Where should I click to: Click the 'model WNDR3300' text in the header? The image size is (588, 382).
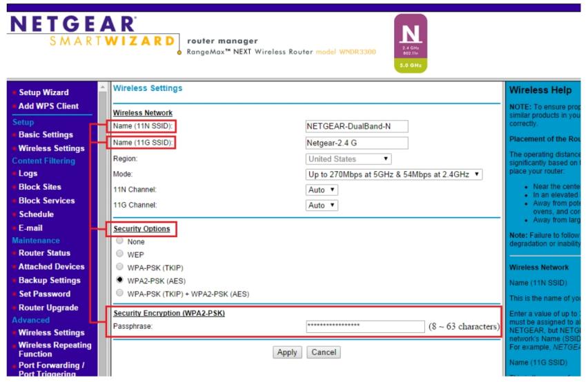[346, 52]
